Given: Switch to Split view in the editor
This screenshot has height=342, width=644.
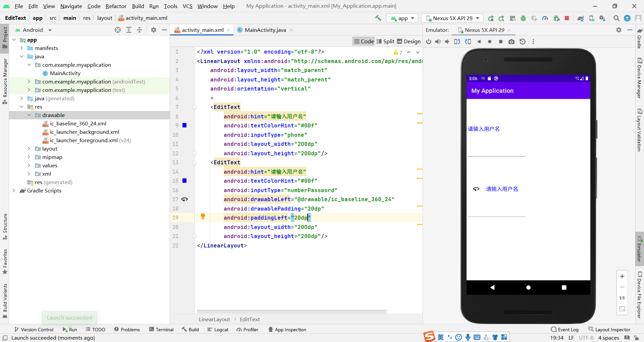Looking at the screenshot, I should pos(385,41).
